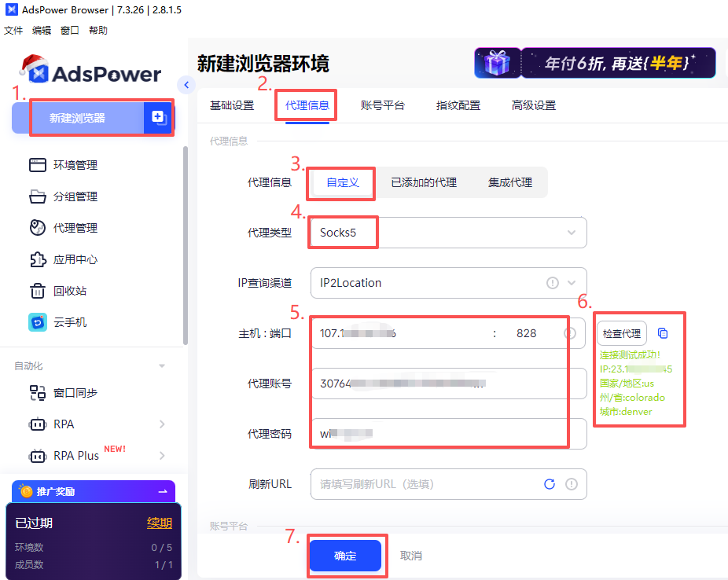The width and height of the screenshot is (728, 580).
Task: Open the 窗口 menu
Action: coord(70,31)
